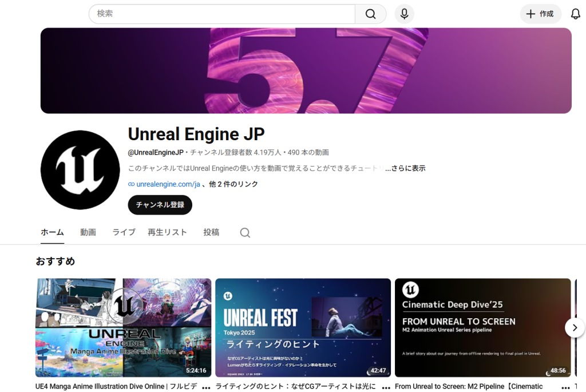Image resolution: width=586 pixels, height=392 pixels.
Task: Click the 490 本の動画 video count
Action: click(308, 152)
